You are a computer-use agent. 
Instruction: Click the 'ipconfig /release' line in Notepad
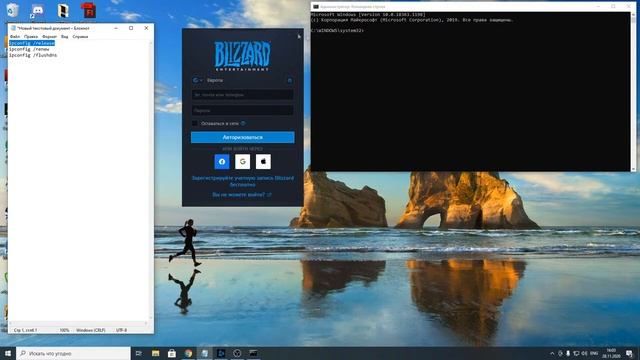tap(32, 43)
